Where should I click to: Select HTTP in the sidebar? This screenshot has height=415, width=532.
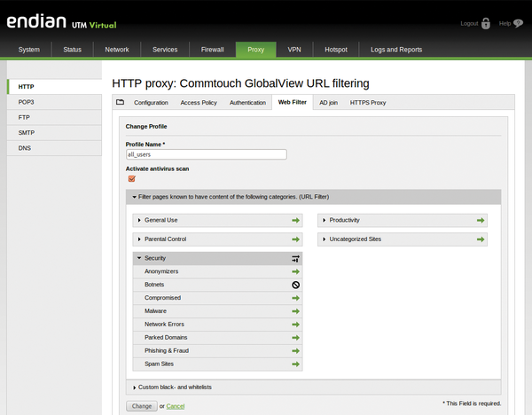click(x=54, y=87)
